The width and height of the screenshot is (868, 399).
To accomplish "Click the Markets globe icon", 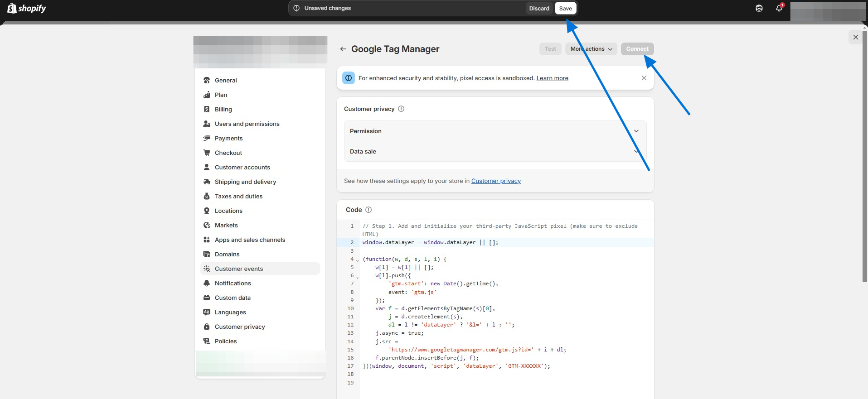I will (x=207, y=225).
